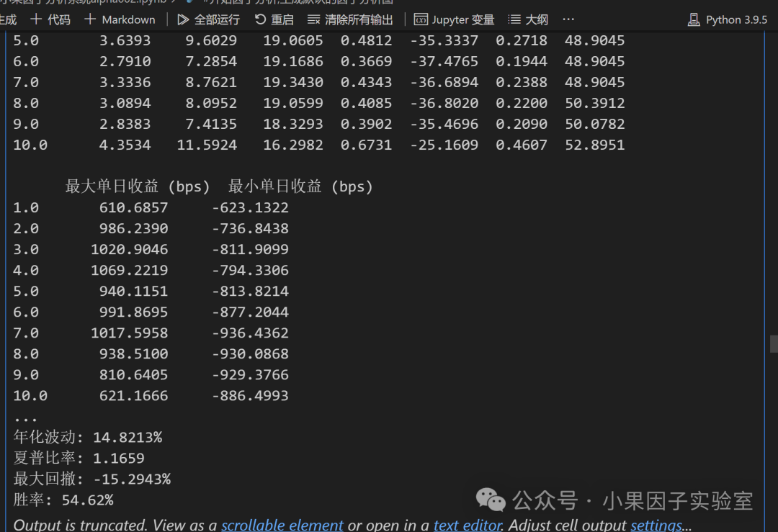
Task: Click the 胜率: 54.62% line
Action: tap(63, 500)
